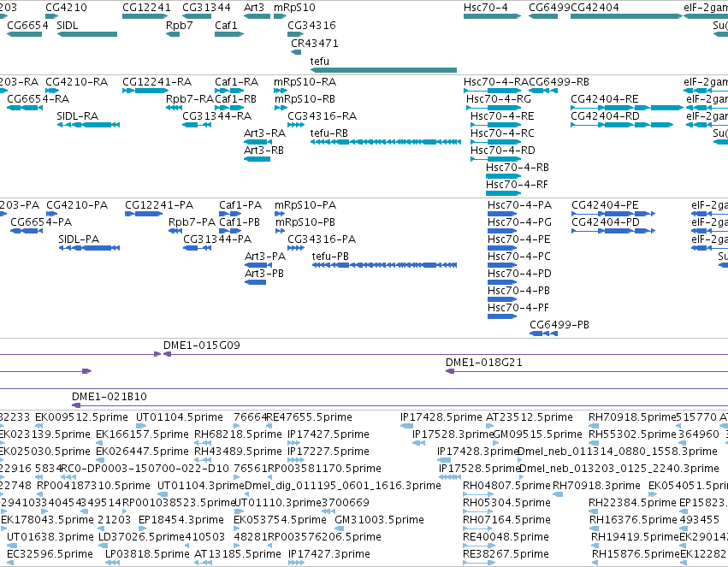Select the CG34316-RA transcript label

click(322, 116)
